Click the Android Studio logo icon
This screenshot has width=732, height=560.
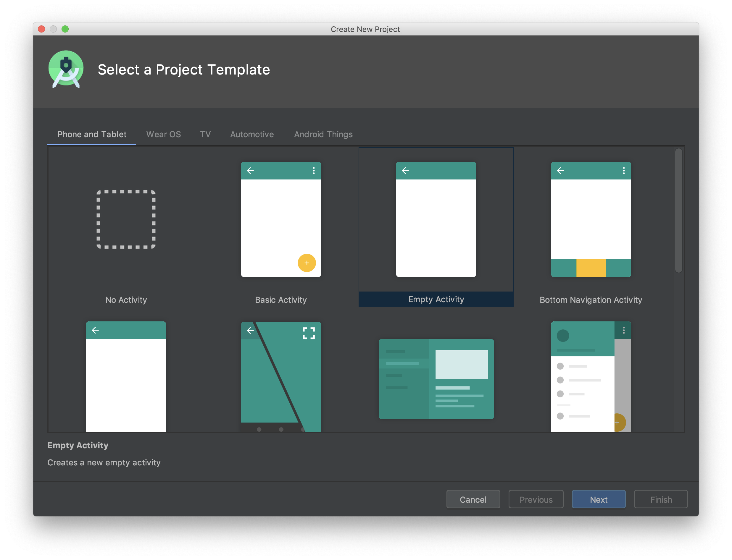tap(66, 69)
